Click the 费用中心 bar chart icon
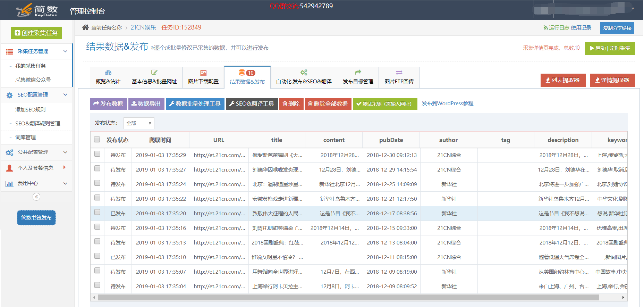Screen dimensions: 644x307 point(9,184)
